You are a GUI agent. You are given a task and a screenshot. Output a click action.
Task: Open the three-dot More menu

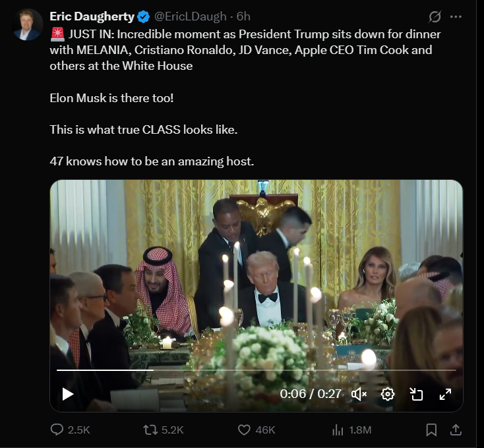coord(456,17)
